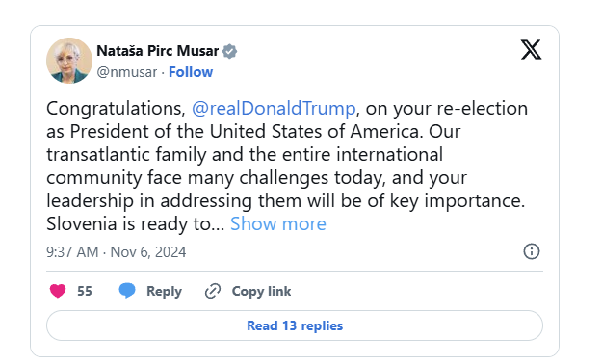The height and width of the screenshot is (364, 602).
Task: Click the verified badge next to name
Action: pos(229,51)
